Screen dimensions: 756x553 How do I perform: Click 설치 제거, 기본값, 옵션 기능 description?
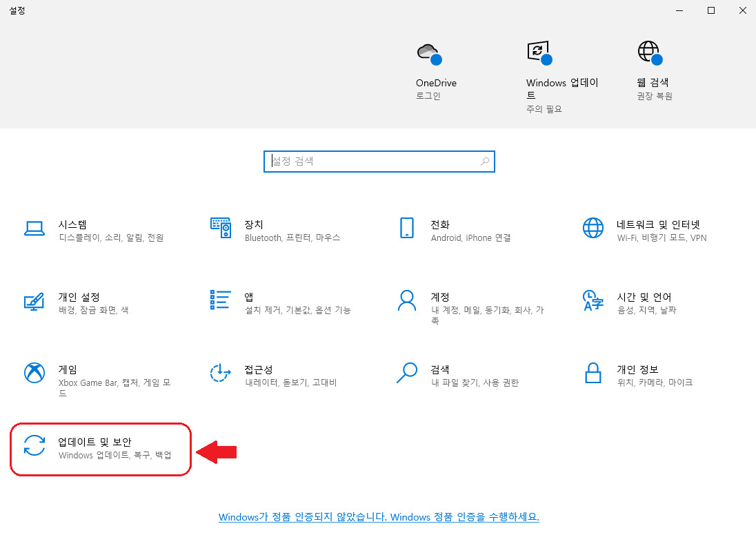[x=298, y=310]
